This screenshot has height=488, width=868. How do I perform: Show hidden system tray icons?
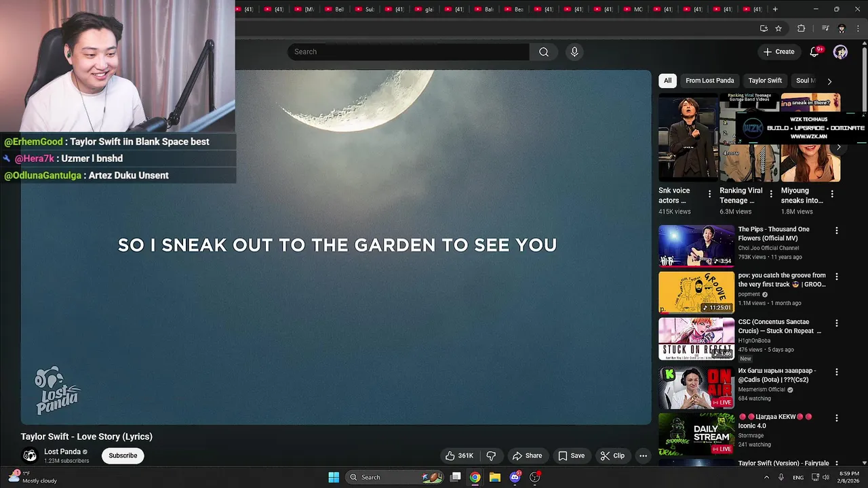click(x=767, y=477)
